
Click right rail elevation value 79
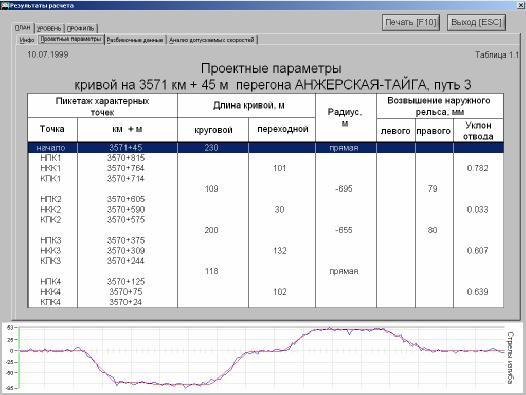pyautogui.click(x=432, y=189)
